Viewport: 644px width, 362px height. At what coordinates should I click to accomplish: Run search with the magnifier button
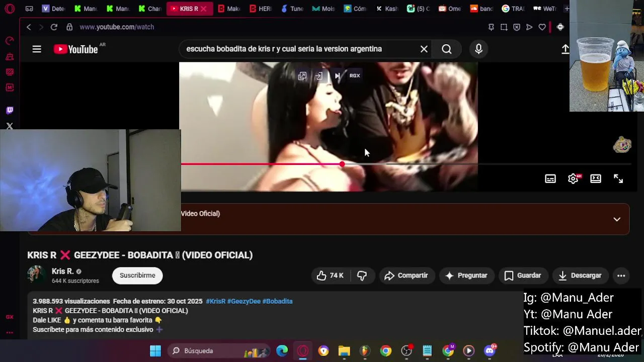[447, 49]
